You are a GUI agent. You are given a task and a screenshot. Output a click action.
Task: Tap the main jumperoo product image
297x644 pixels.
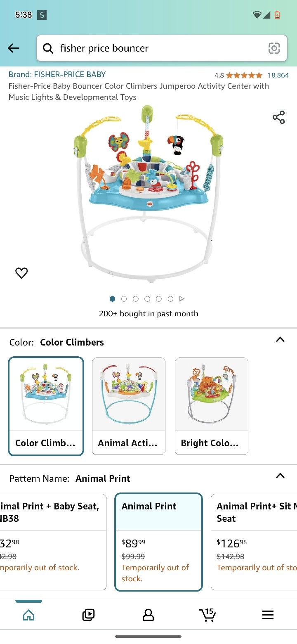coord(148,194)
